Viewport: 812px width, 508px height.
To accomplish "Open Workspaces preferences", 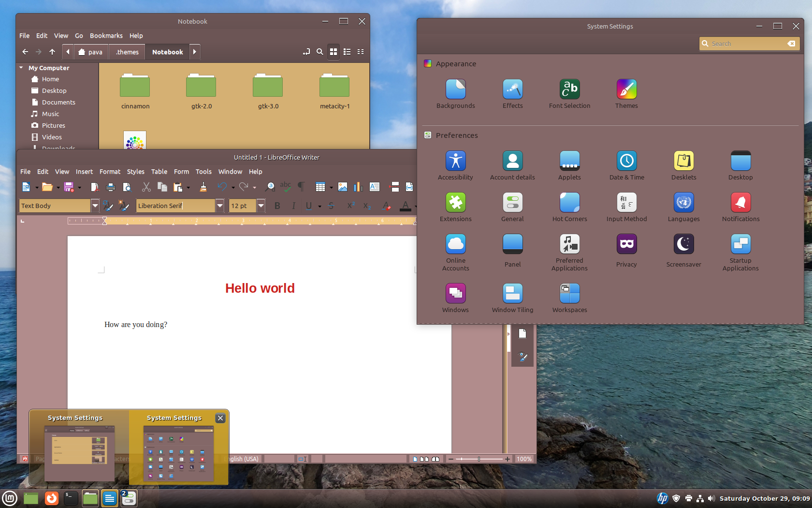I will (569, 298).
